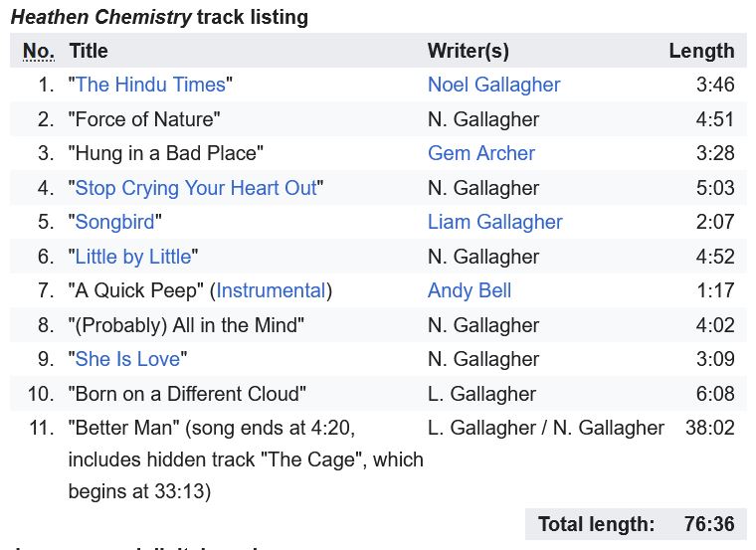Follow the Gem Archer link
Screen dimensions: 756x550
(481, 153)
